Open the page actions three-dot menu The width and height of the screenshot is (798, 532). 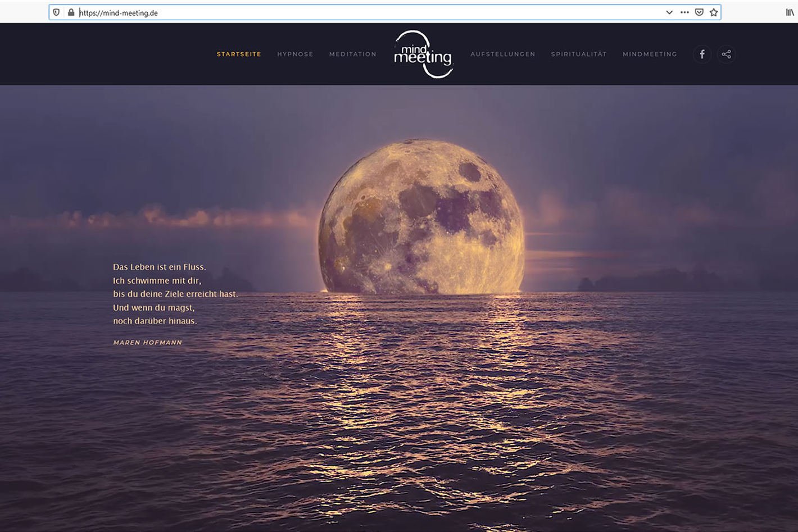[x=684, y=12]
